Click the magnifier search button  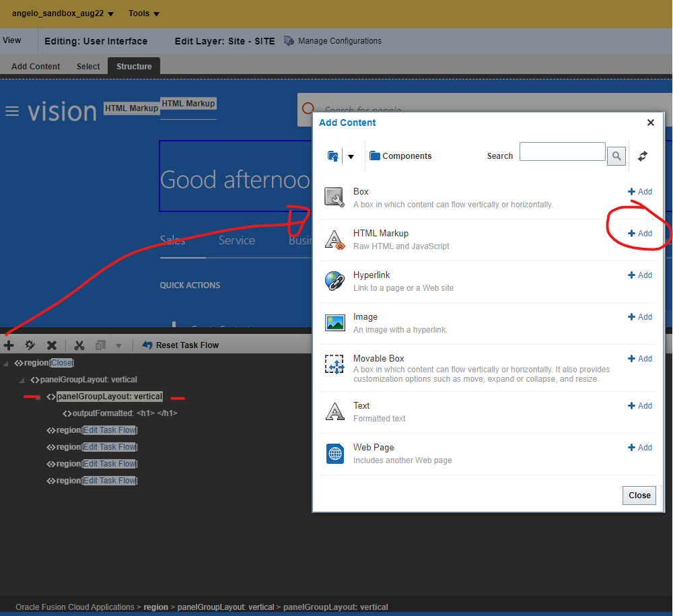pos(616,156)
